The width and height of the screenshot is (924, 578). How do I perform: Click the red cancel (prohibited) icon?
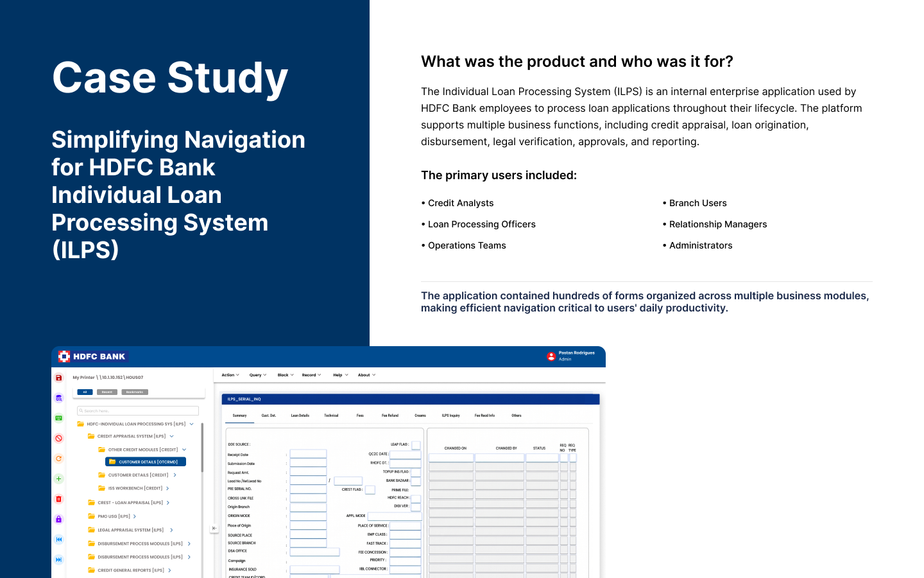click(x=58, y=438)
